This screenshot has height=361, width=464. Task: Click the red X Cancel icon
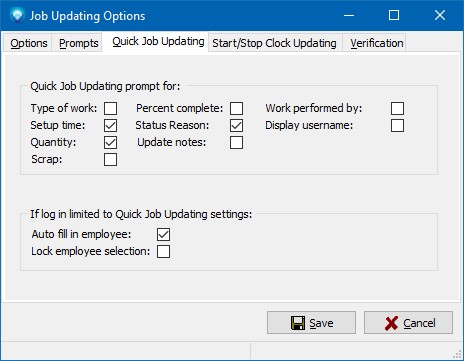391,323
